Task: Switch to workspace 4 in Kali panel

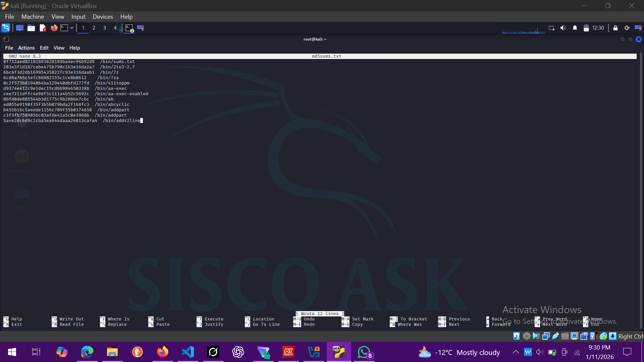Action: (x=115, y=28)
